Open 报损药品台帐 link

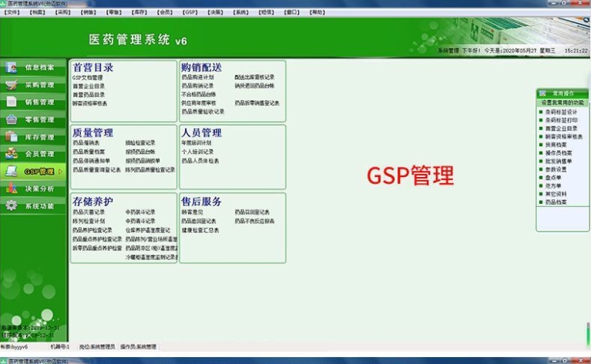(x=140, y=152)
